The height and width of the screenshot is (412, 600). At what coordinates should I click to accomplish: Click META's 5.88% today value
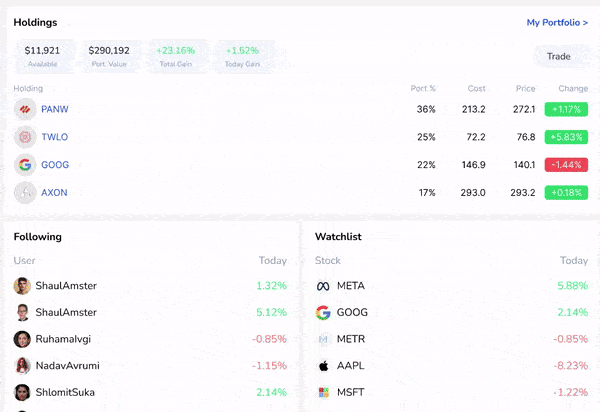click(572, 286)
